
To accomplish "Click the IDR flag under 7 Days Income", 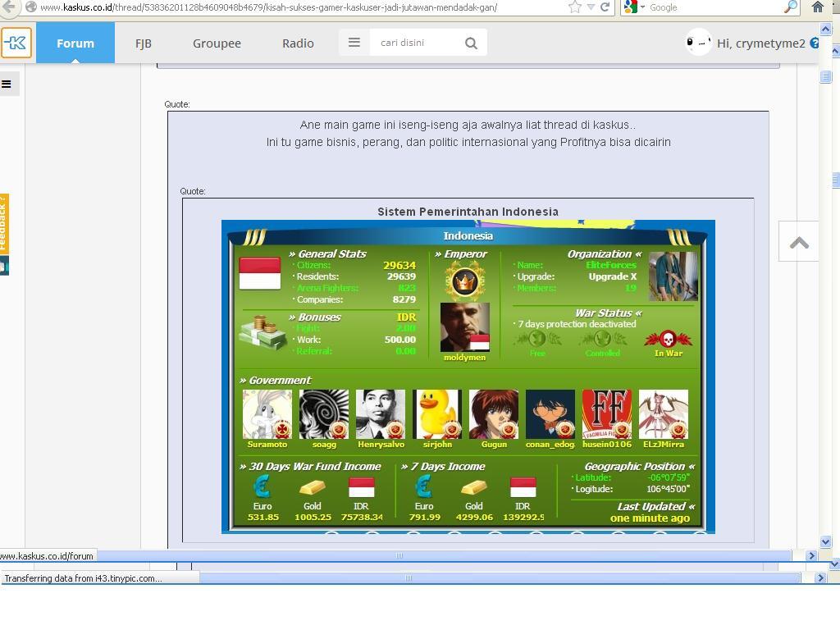I will pyautogui.click(x=523, y=487).
